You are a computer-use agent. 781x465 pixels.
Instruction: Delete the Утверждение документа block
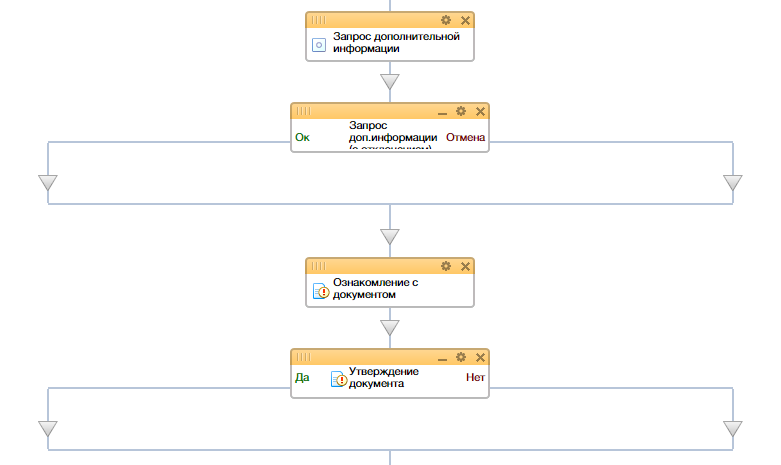[x=480, y=357]
